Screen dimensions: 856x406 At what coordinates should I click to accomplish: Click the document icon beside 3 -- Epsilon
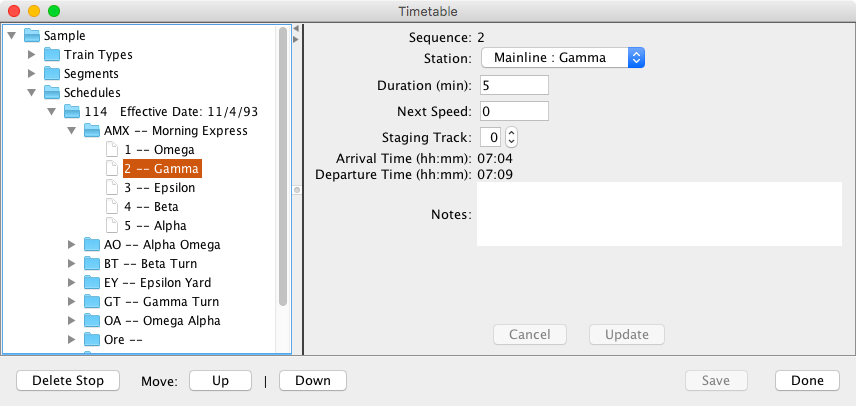(112, 188)
